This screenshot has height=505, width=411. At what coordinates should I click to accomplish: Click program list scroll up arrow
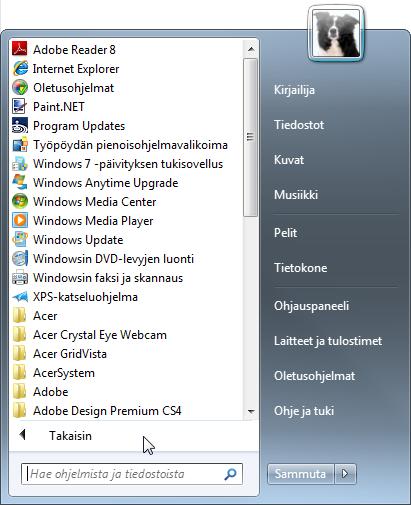tap(251, 49)
